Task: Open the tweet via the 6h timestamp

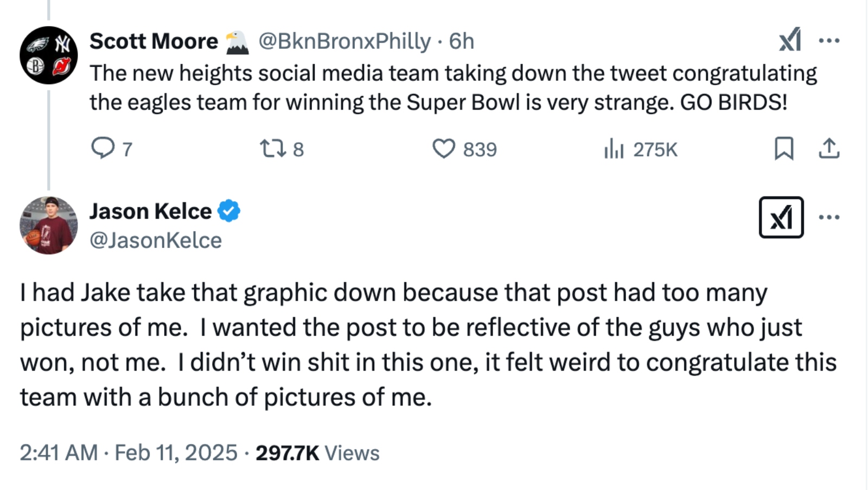Action: pos(462,40)
